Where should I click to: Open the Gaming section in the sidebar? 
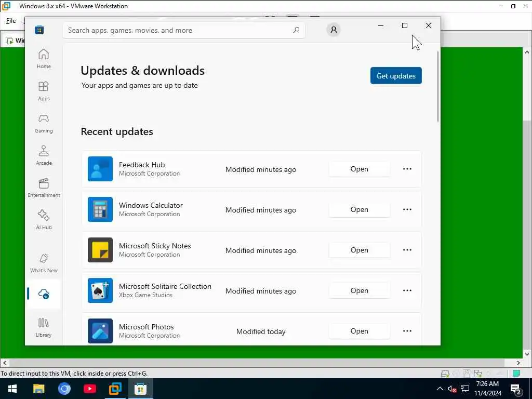tap(44, 124)
